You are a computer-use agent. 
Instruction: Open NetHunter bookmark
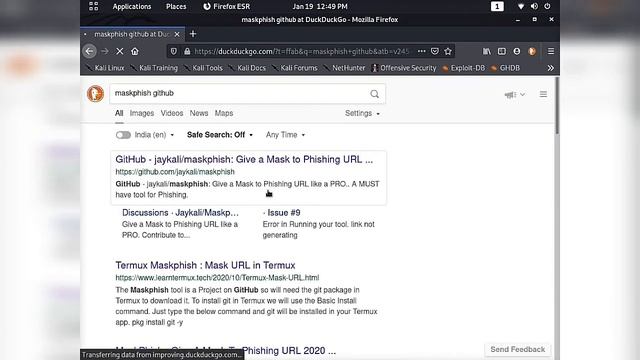pyautogui.click(x=344, y=68)
